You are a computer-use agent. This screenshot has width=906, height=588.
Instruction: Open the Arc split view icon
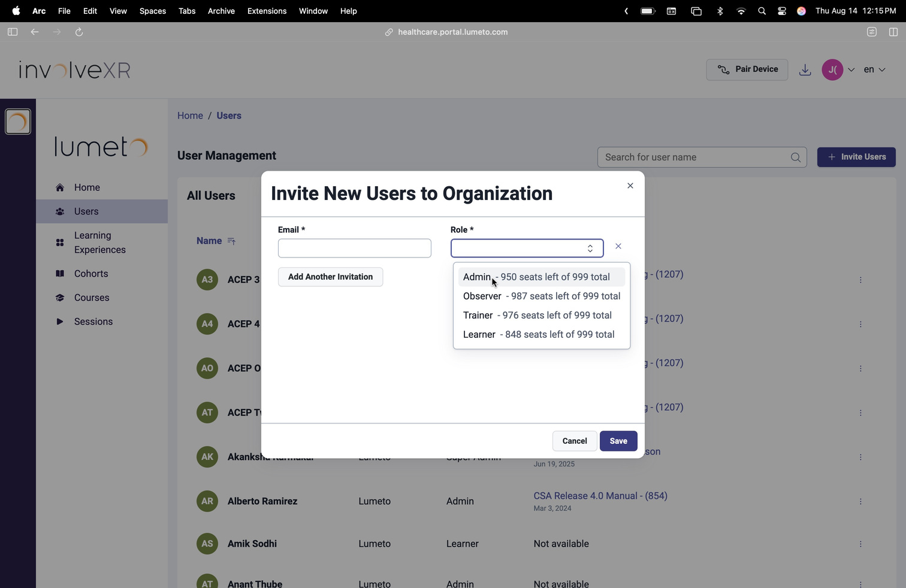[x=893, y=32]
